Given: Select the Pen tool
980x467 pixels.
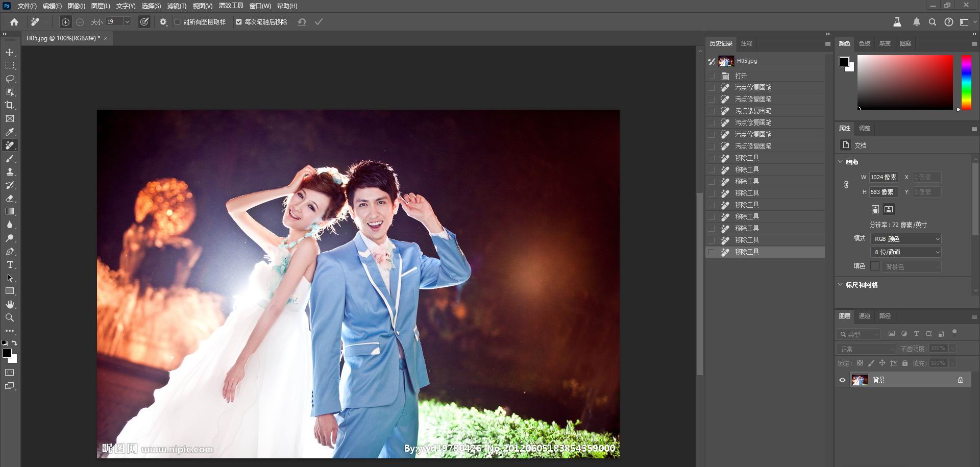Looking at the screenshot, I should pyautogui.click(x=10, y=251).
